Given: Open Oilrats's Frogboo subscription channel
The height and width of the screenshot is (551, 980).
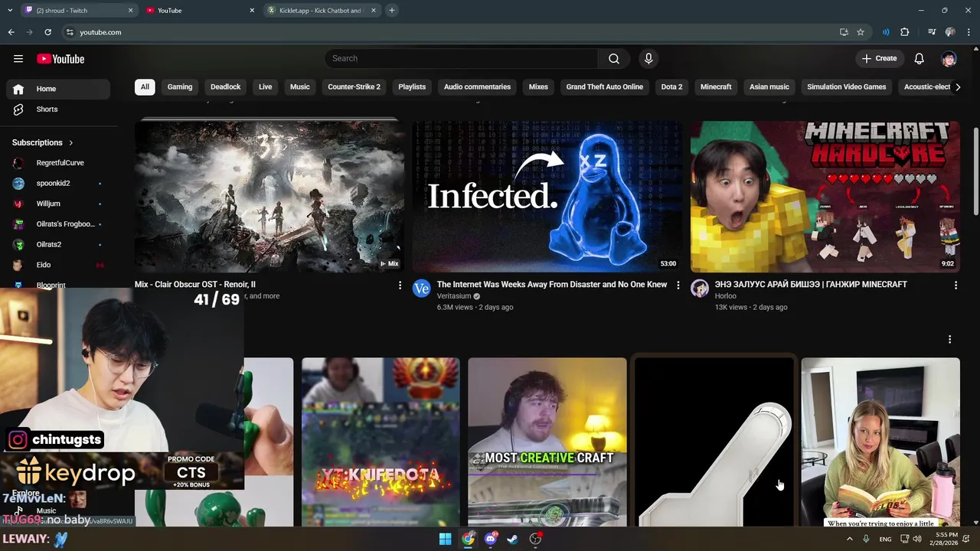Looking at the screenshot, I should coord(59,224).
